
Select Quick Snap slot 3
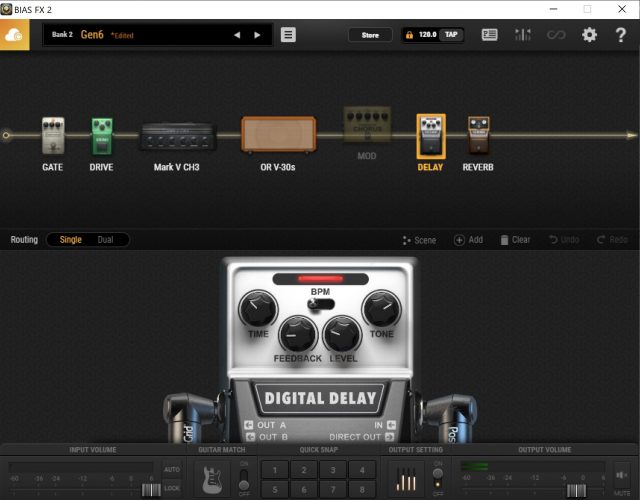(x=333, y=470)
